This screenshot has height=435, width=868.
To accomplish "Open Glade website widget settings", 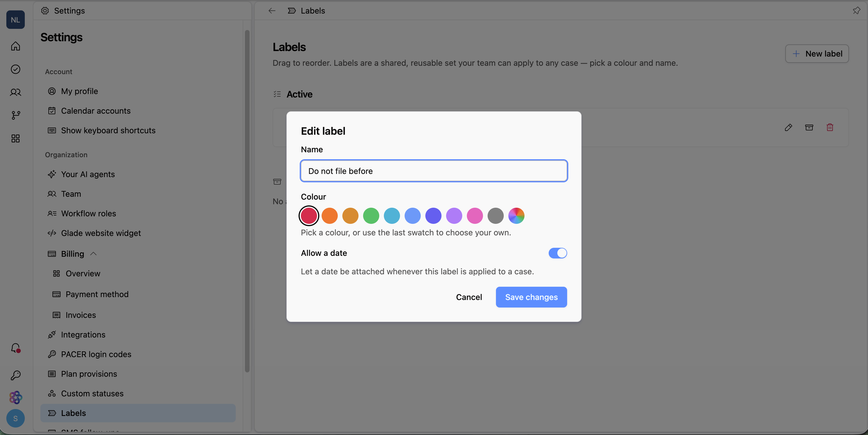I will pyautogui.click(x=138, y=233).
